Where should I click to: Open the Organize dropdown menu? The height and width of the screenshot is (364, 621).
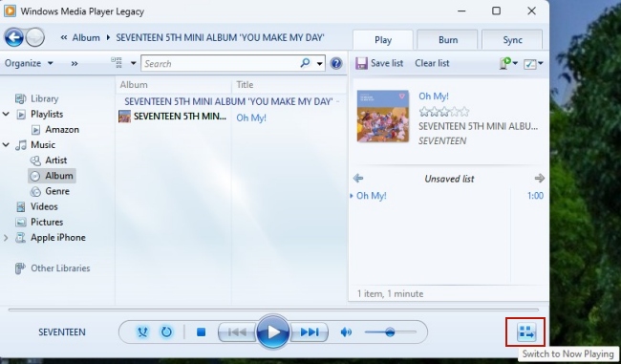coord(29,63)
